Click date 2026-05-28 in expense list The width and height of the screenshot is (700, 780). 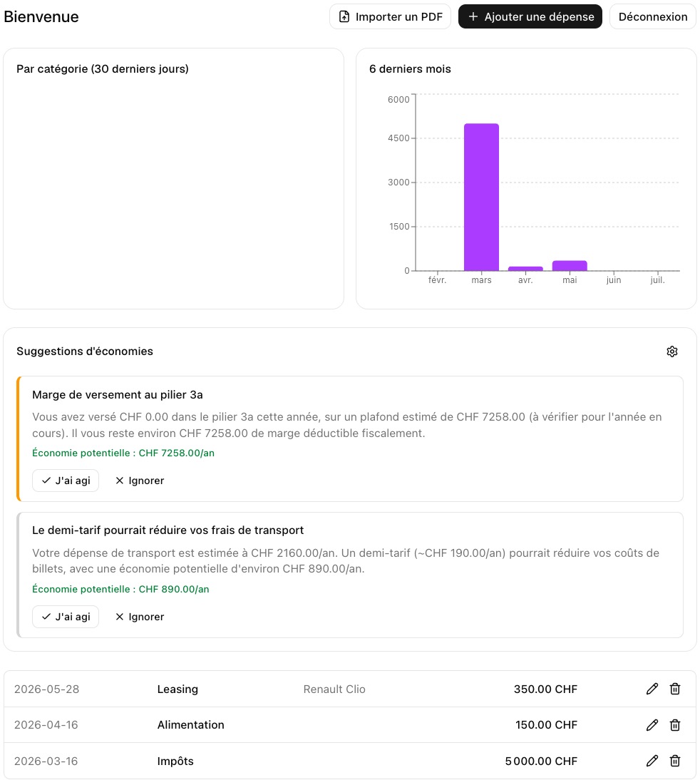(x=47, y=689)
